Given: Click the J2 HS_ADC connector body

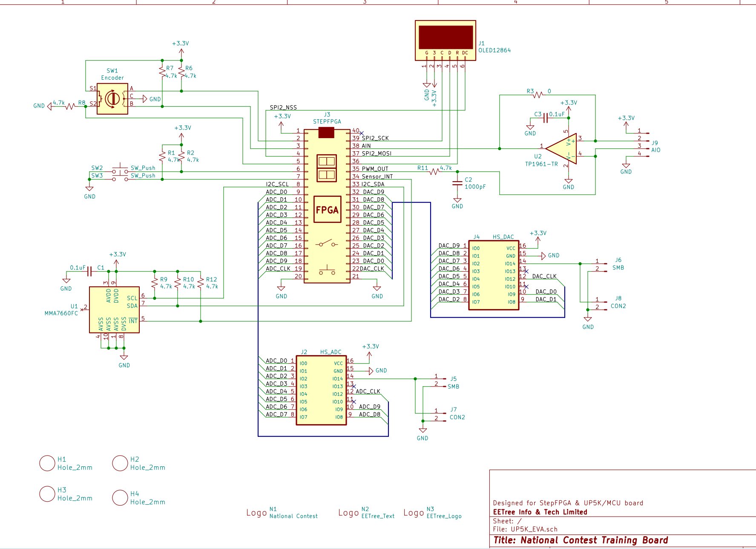Looking at the screenshot, I should pos(321,390).
